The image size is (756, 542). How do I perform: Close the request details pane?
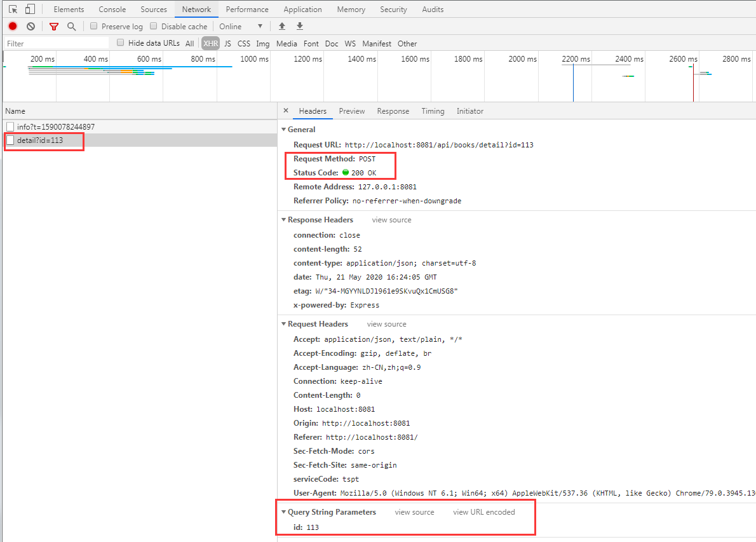click(x=286, y=111)
